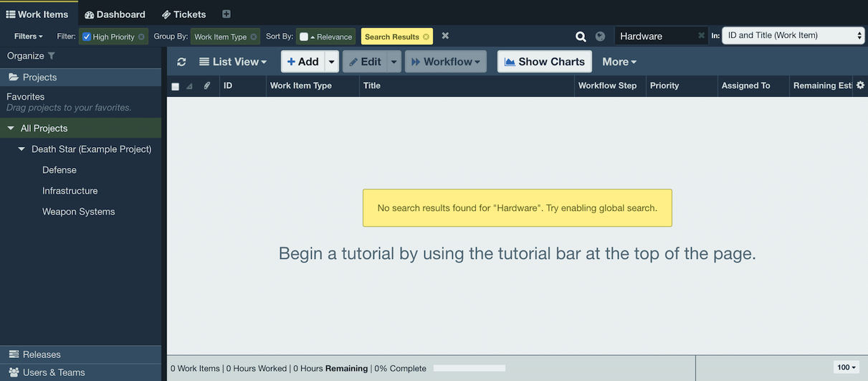
Task: Select the Defense project
Action: 59,170
